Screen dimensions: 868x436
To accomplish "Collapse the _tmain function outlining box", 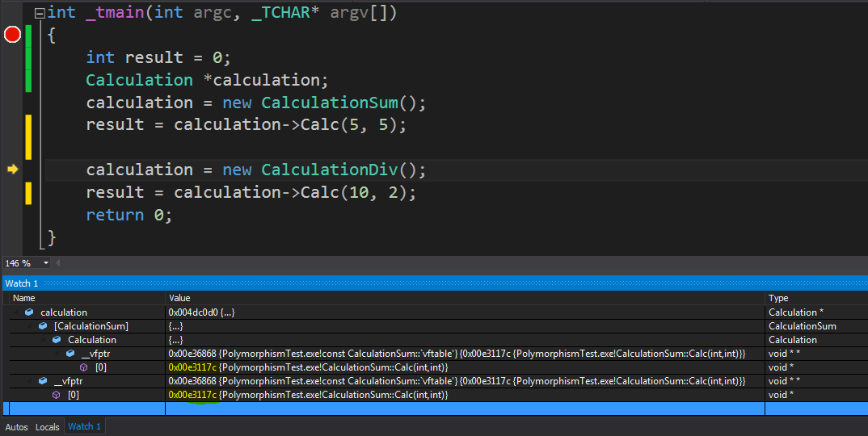I will click(x=40, y=13).
